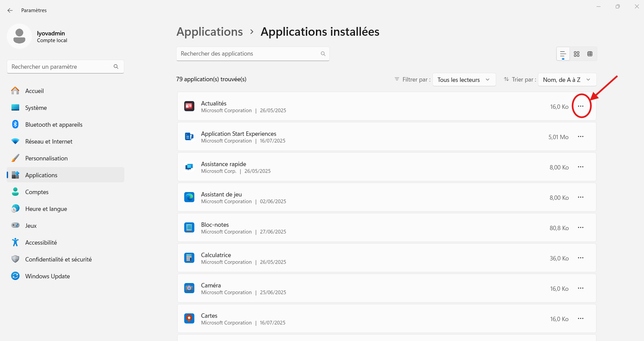The image size is (644, 341).
Task: Expand the 'Tous les lecteurs' filter dropdown
Action: (x=464, y=80)
